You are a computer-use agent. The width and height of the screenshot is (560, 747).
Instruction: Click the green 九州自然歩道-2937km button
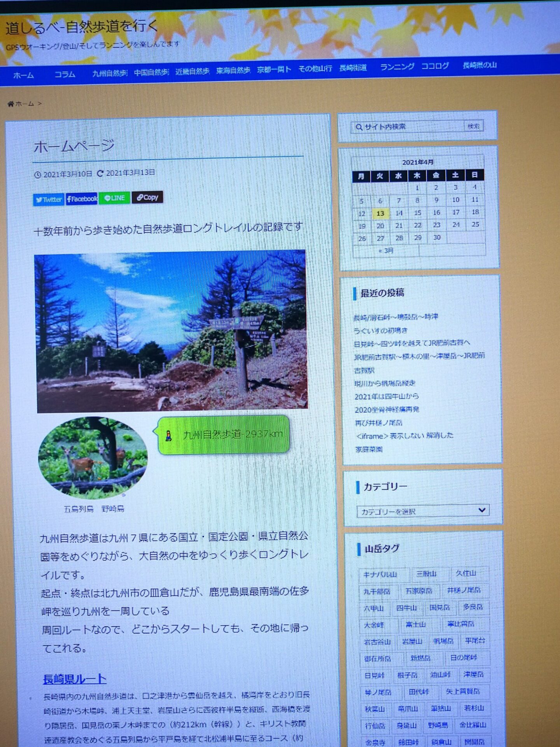coord(224,435)
